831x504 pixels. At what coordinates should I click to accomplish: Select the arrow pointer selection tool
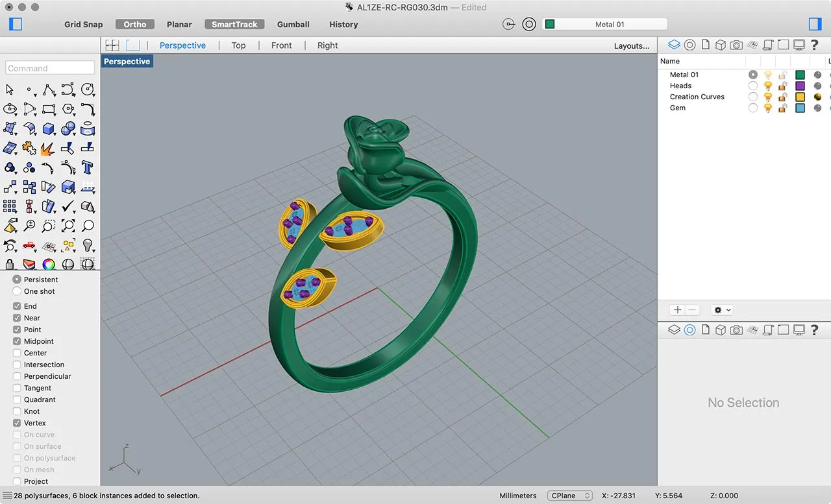pyautogui.click(x=10, y=90)
